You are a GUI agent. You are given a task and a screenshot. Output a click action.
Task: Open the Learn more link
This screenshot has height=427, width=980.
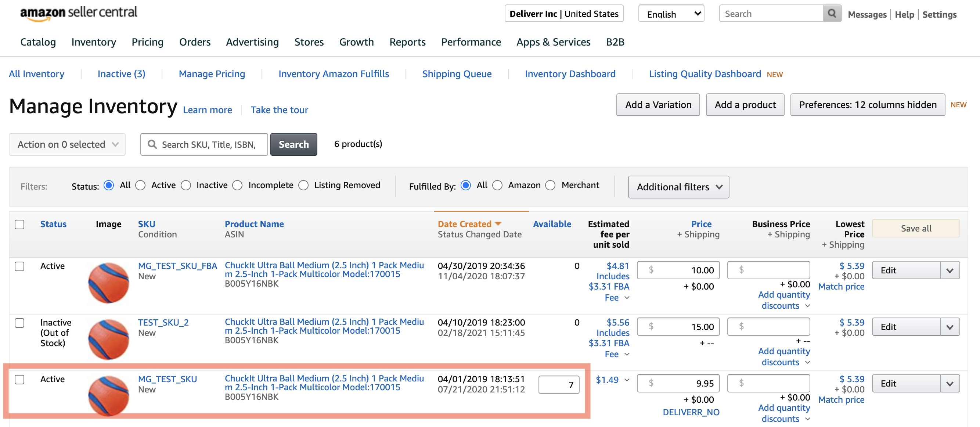tap(207, 110)
